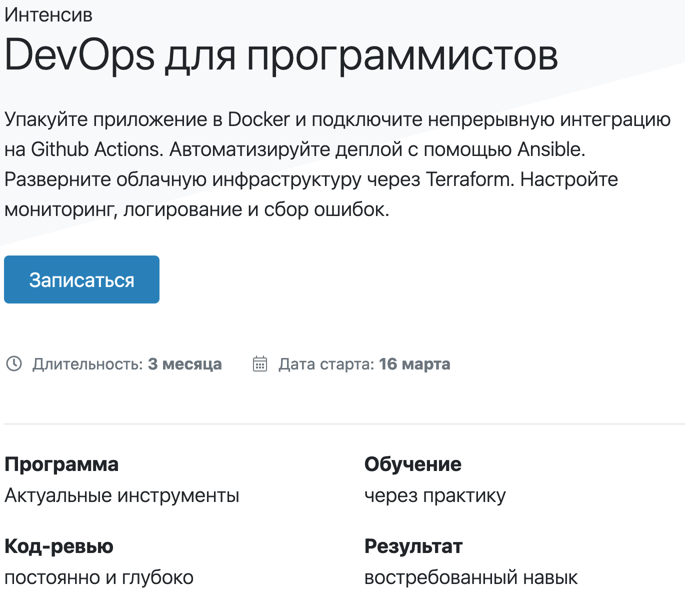Click the Обучение heading

point(413,464)
